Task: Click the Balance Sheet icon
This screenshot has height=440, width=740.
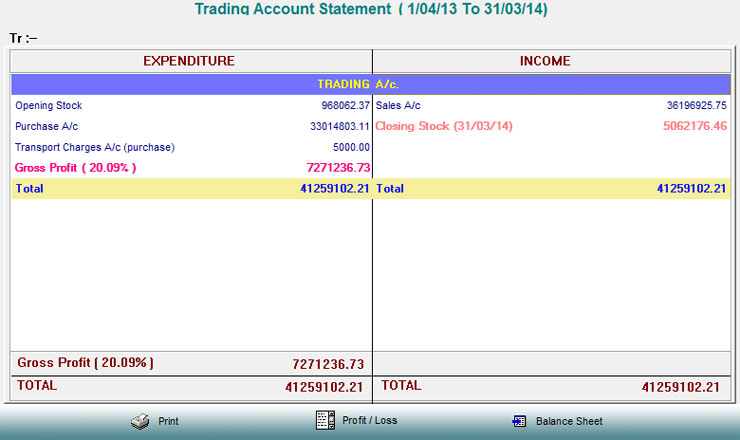Action: tap(518, 421)
